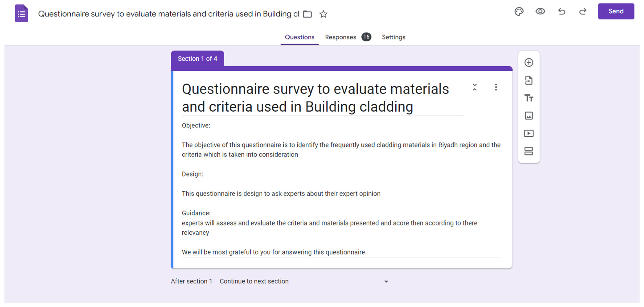This screenshot has height=307, width=644.
Task: Preview the form with eye icon
Action: tap(540, 12)
